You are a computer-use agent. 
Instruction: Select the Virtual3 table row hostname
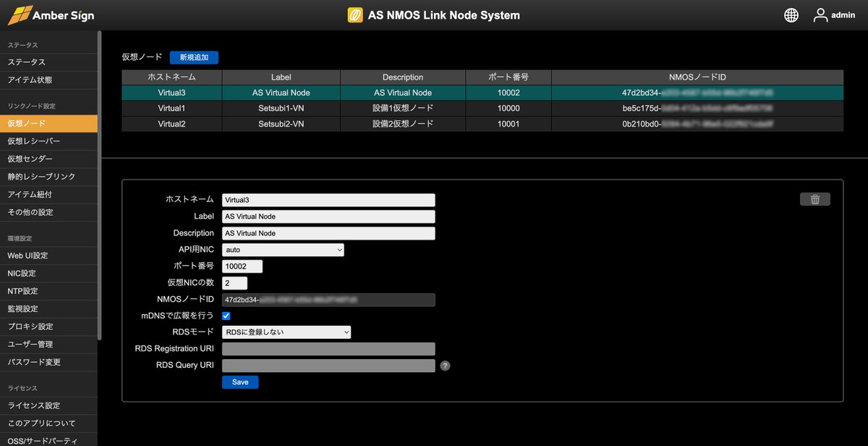pyautogui.click(x=172, y=93)
